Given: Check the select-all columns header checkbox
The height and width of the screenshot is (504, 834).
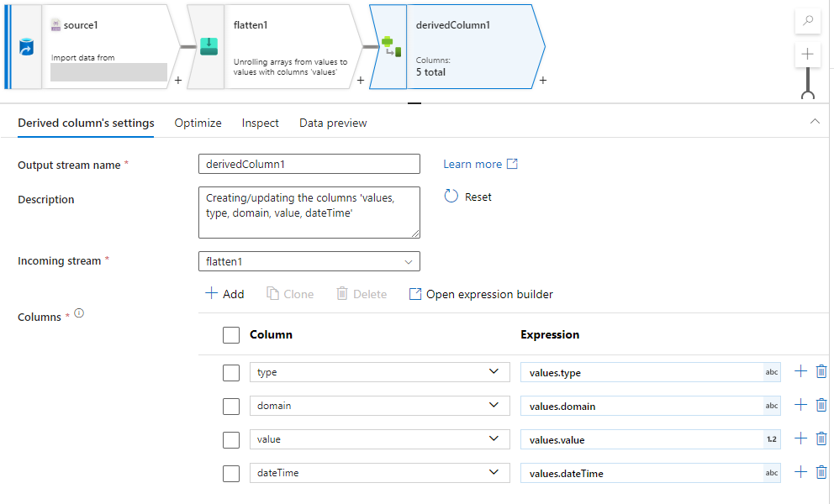Looking at the screenshot, I should pyautogui.click(x=231, y=335).
